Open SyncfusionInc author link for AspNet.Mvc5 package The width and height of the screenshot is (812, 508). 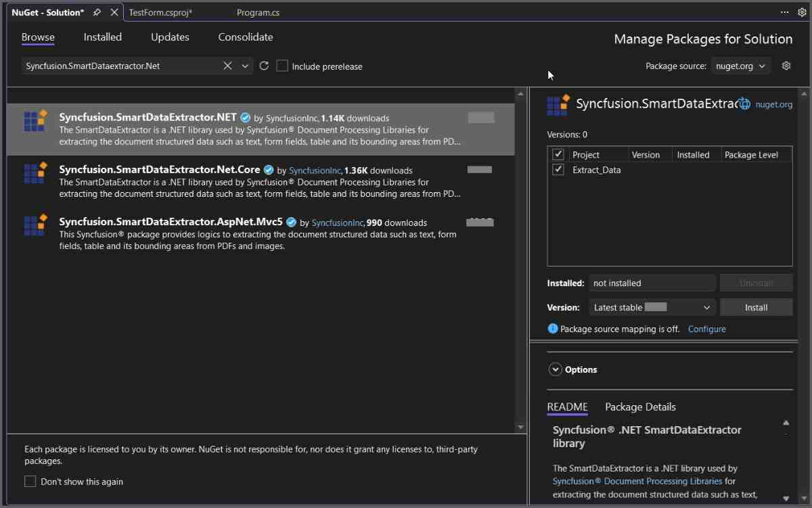click(338, 223)
